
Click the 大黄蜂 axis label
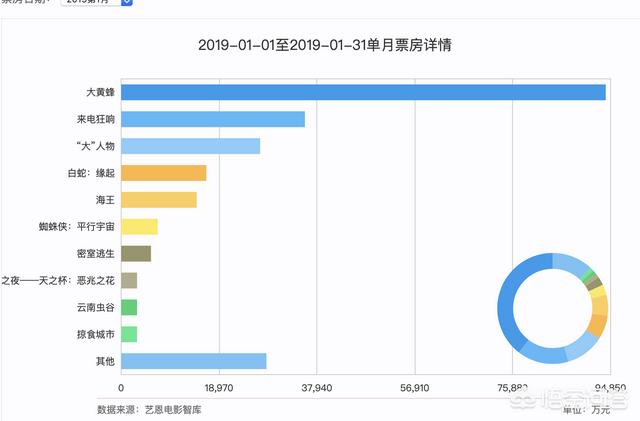[x=100, y=92]
